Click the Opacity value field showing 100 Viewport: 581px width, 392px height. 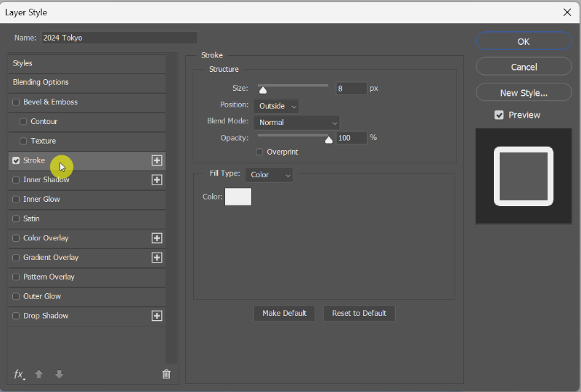point(352,138)
